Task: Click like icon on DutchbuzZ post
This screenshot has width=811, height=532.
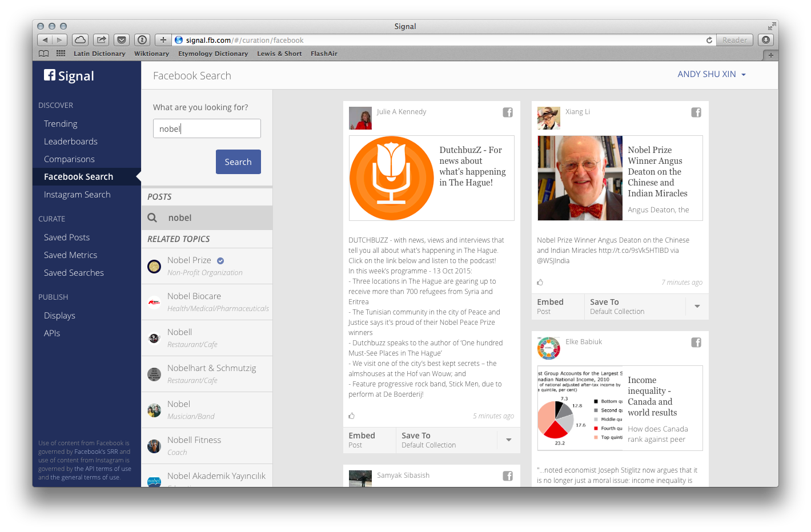Action: (x=352, y=416)
